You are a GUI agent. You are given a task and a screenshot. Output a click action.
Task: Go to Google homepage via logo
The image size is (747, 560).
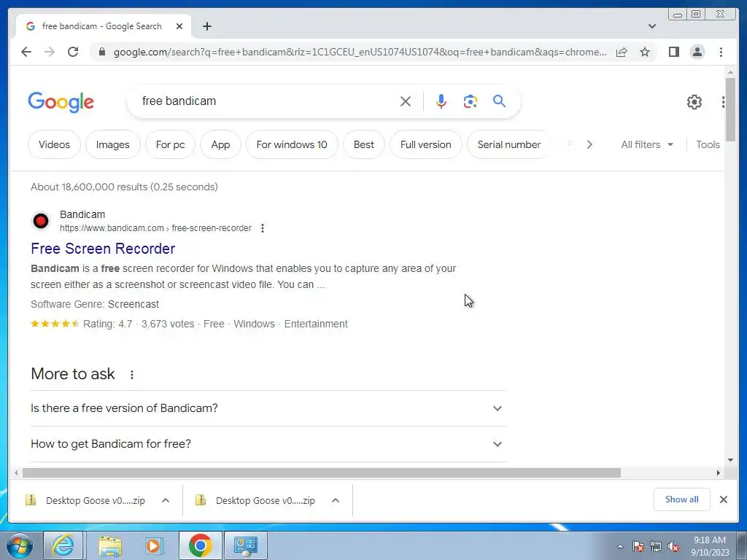tap(61, 102)
